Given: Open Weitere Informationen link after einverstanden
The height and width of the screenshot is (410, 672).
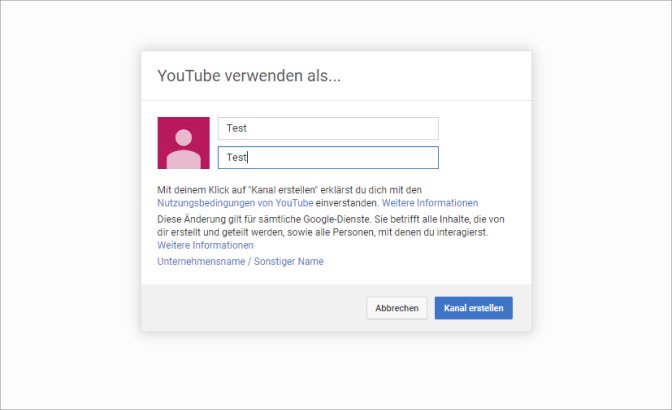Looking at the screenshot, I should tap(430, 203).
